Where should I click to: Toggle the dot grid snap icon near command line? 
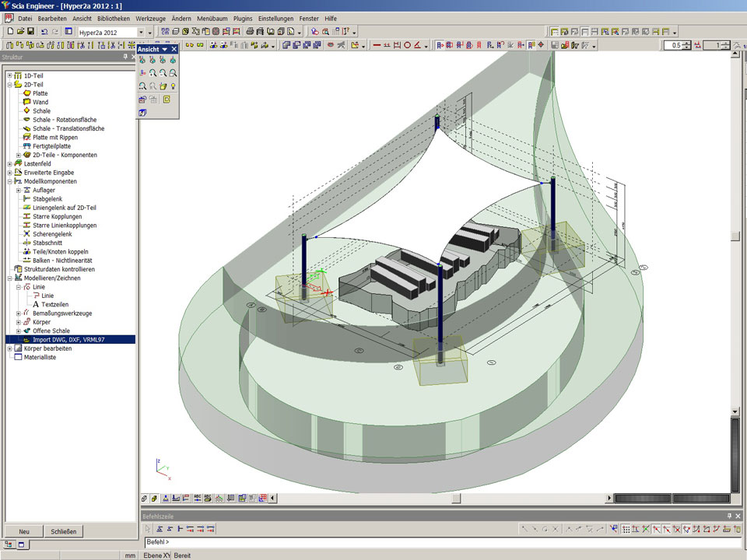tap(626, 529)
